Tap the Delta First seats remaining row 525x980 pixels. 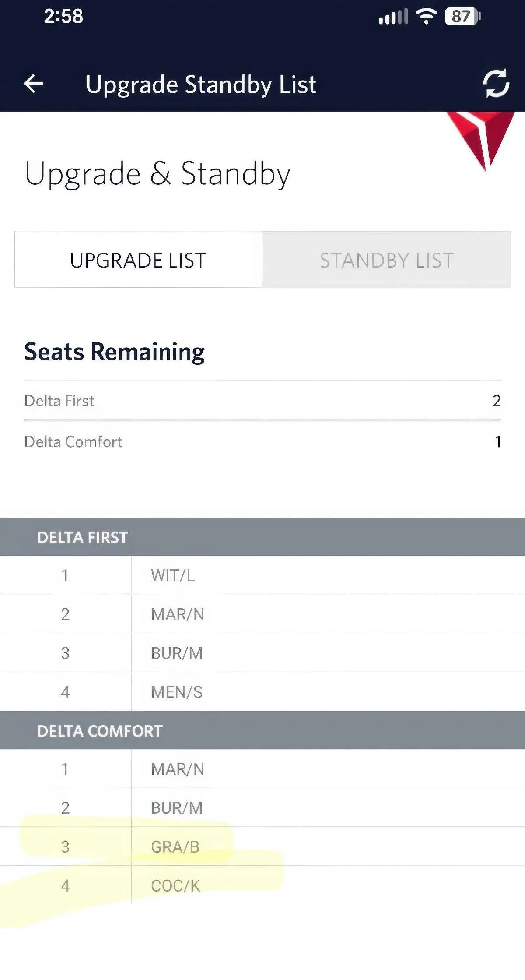coord(262,401)
